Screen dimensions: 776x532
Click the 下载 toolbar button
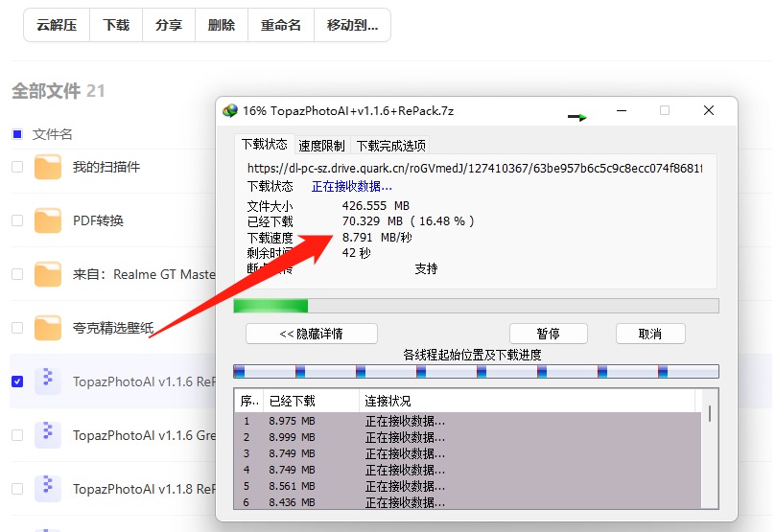coord(116,25)
